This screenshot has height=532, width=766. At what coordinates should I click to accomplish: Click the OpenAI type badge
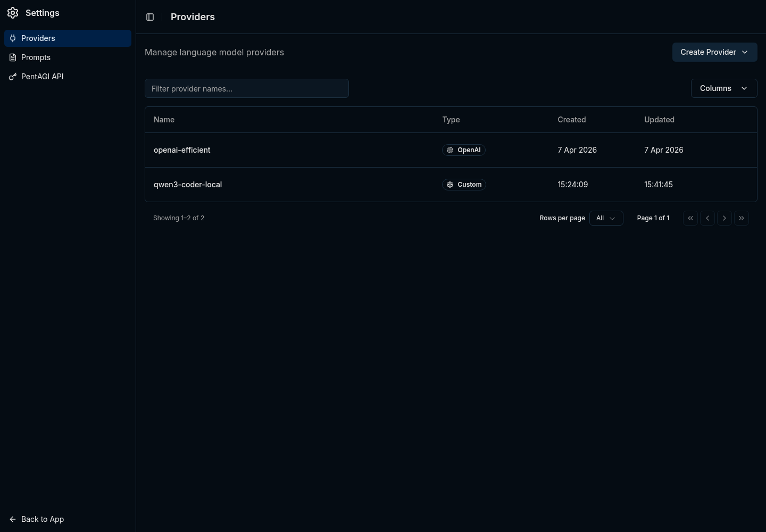(463, 150)
